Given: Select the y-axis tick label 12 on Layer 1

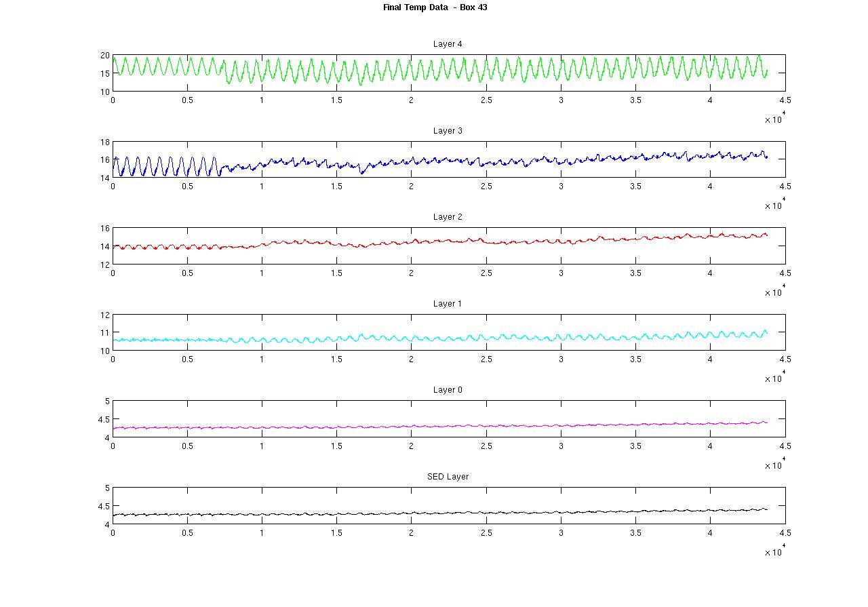Looking at the screenshot, I should click(105, 315).
